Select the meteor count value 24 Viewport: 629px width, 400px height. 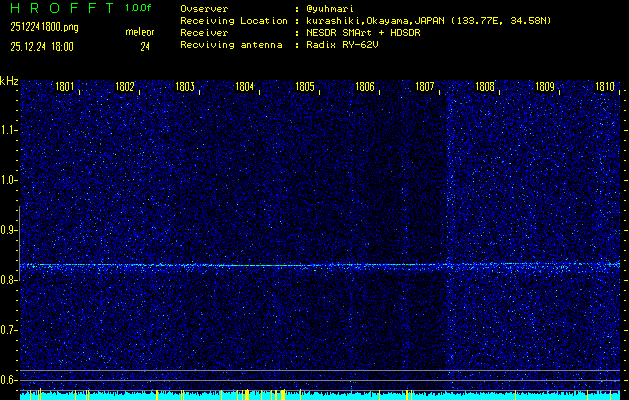point(145,46)
